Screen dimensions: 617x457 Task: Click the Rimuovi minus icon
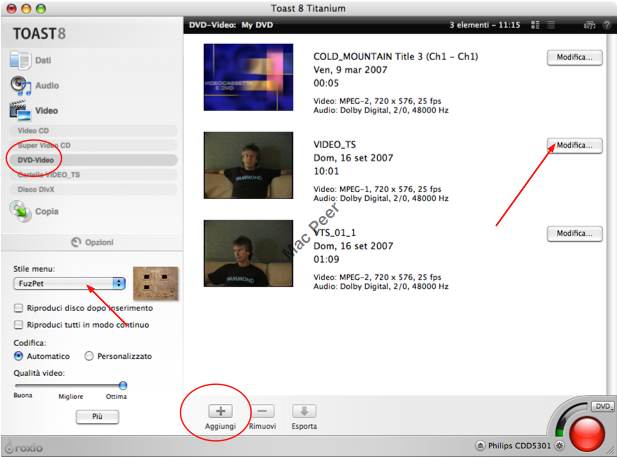(x=262, y=411)
